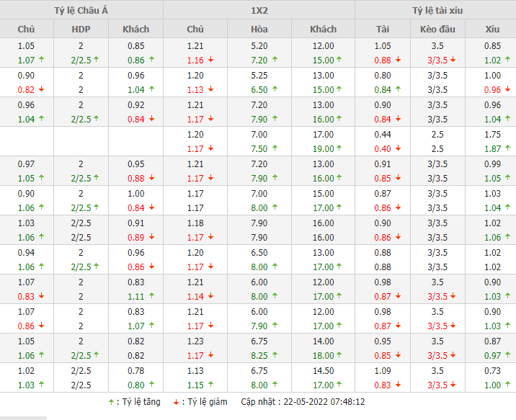This screenshot has height=420, width=516.
Task: Select the Tỷ lệ Châu Á header
Action: coord(81,10)
